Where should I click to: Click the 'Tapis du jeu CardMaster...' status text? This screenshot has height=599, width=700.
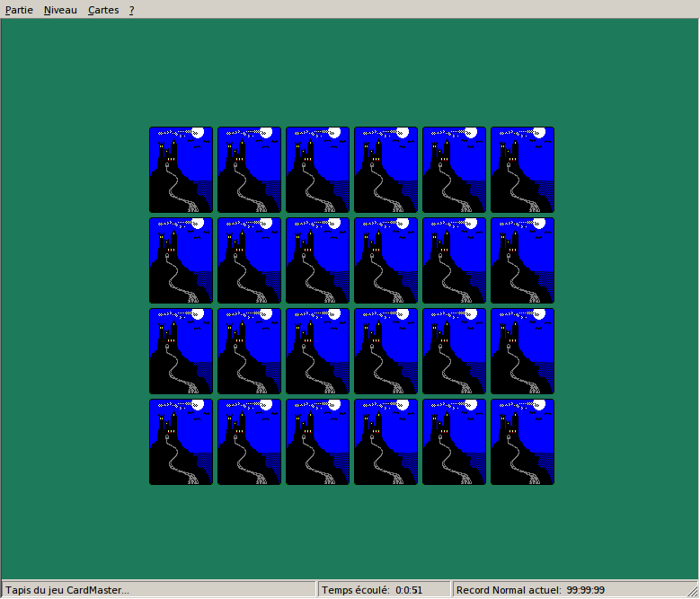click(x=67, y=590)
